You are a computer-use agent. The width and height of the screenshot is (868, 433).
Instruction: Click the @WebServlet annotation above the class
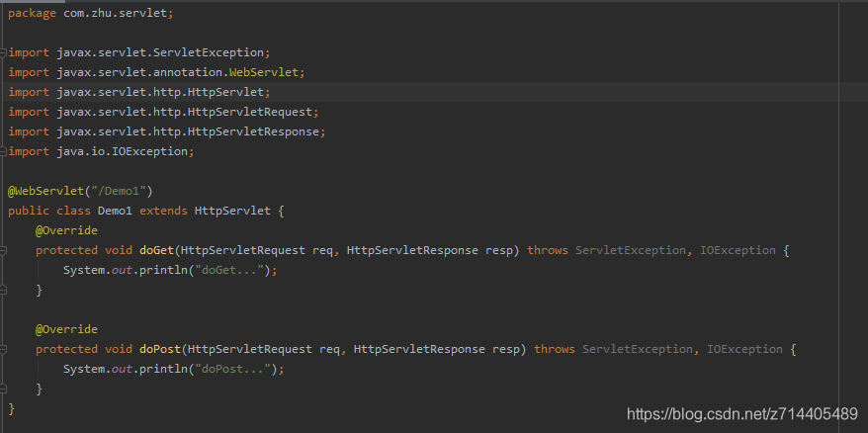pos(45,191)
